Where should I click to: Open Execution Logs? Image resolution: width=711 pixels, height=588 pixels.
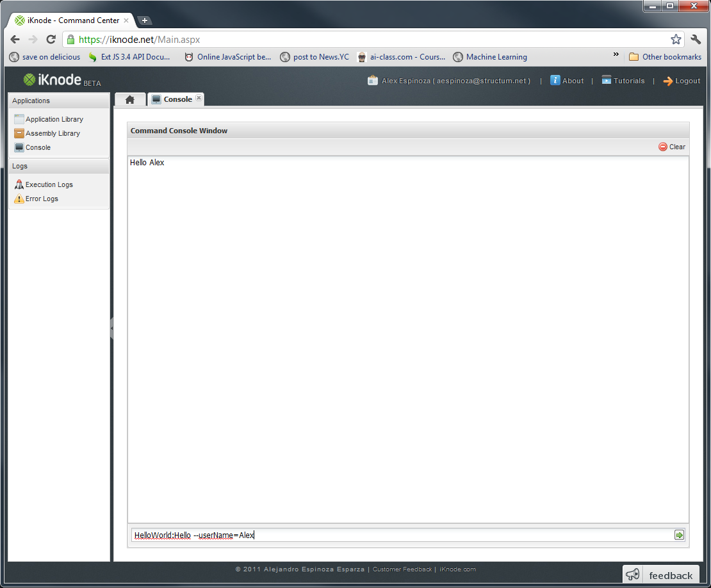coord(49,184)
